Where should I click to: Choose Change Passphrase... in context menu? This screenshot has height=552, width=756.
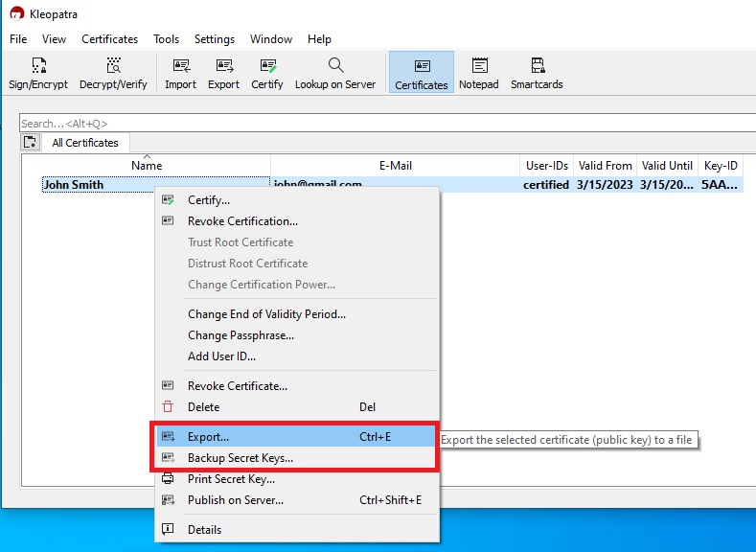point(297,335)
